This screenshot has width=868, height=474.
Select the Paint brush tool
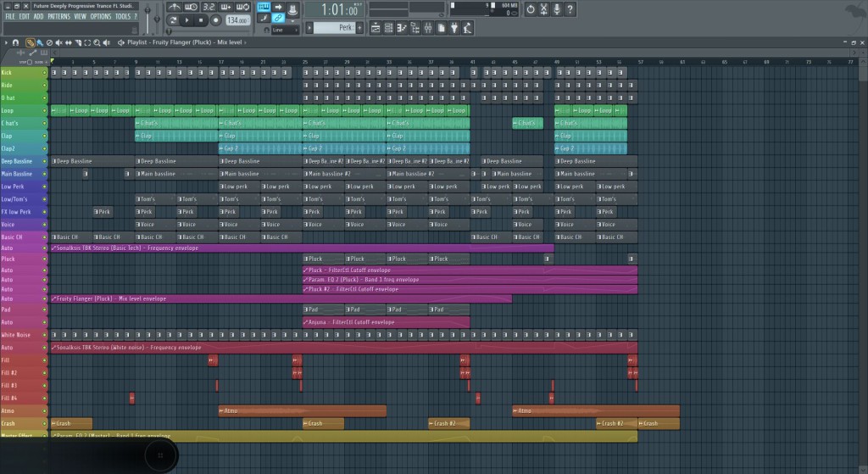tap(40, 42)
